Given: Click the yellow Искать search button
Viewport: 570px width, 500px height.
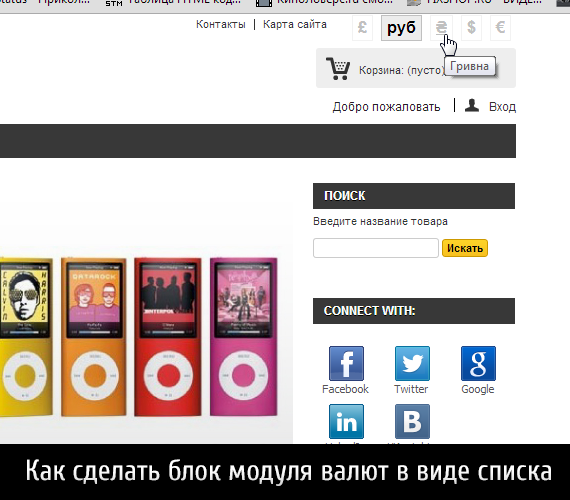Looking at the screenshot, I should tap(465, 248).
